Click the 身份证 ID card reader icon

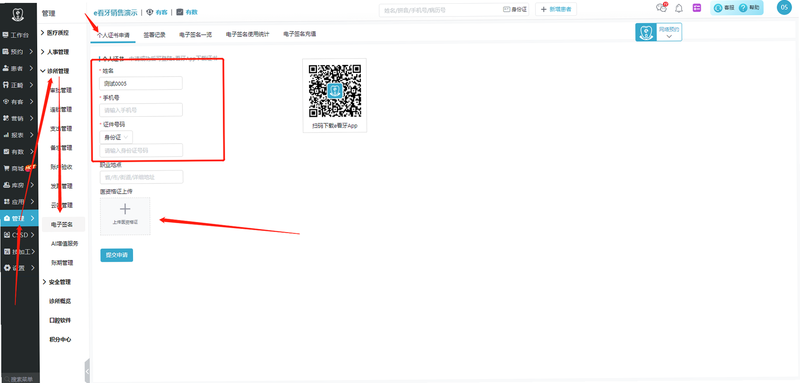pyautogui.click(x=507, y=9)
